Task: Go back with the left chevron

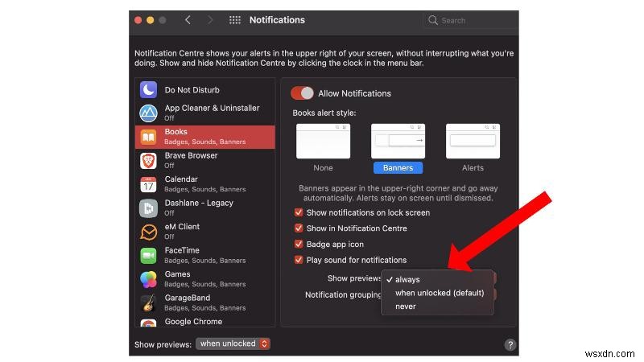Action: pos(188,19)
